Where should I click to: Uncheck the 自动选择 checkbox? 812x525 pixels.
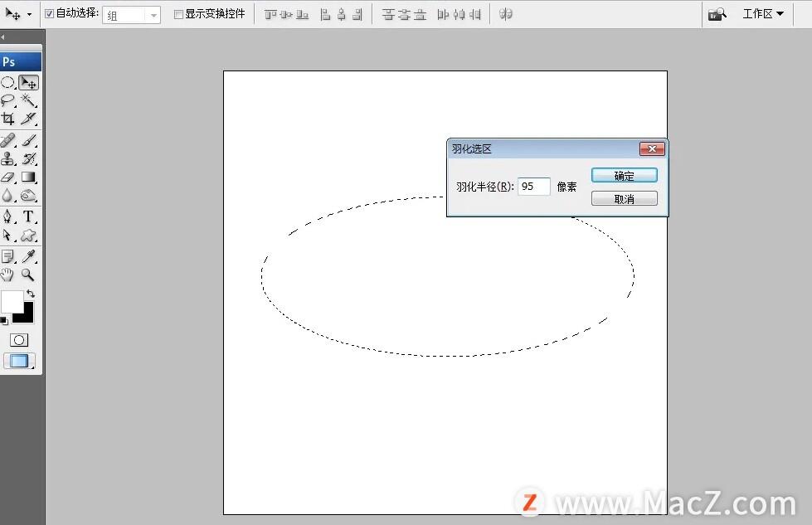pyautogui.click(x=49, y=14)
